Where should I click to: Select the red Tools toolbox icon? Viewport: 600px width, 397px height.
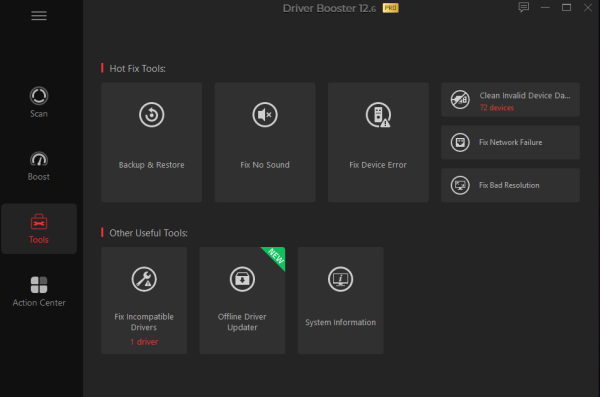click(x=39, y=222)
